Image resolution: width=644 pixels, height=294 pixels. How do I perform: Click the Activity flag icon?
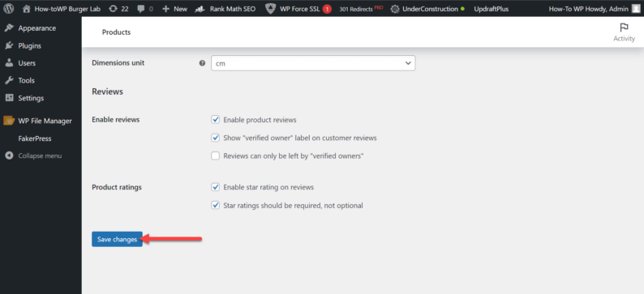(x=624, y=28)
